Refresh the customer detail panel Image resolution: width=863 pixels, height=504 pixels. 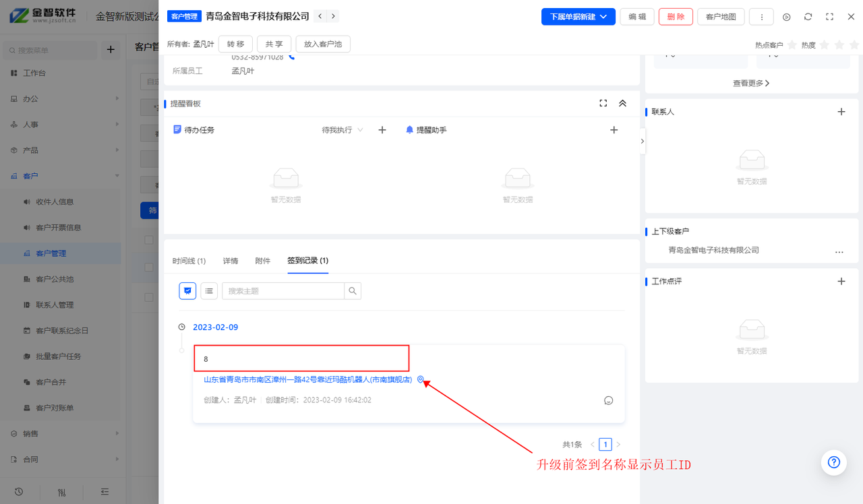click(808, 17)
